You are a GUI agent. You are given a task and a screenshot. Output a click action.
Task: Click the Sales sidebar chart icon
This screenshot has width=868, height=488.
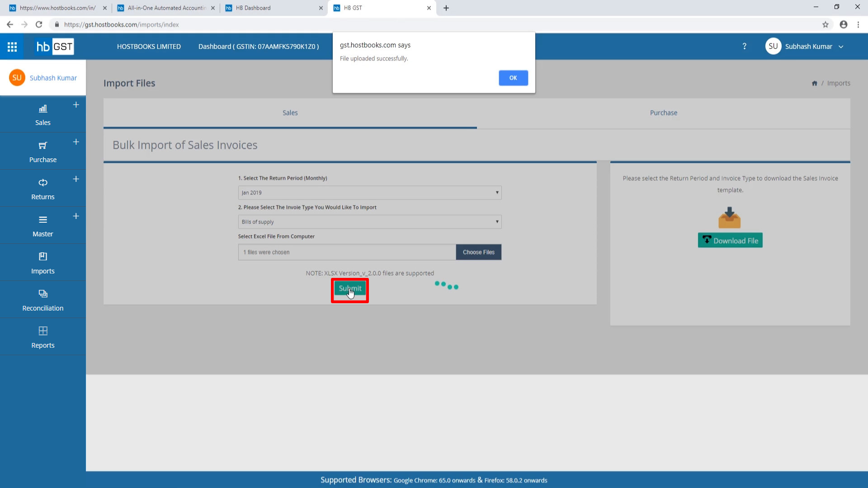click(43, 109)
